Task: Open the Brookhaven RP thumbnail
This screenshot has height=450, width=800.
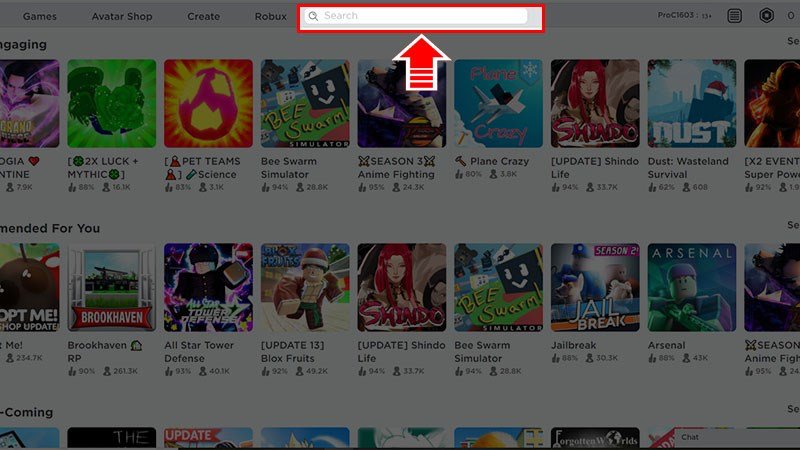Action: (112, 288)
